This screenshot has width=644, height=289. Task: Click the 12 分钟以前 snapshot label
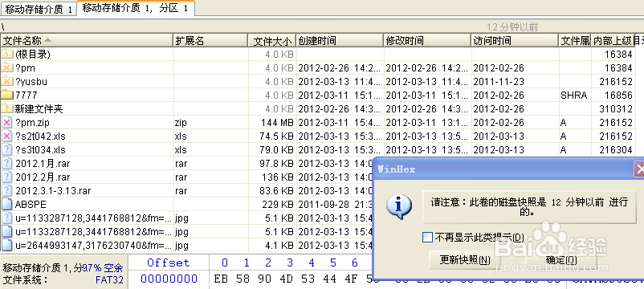point(512,27)
